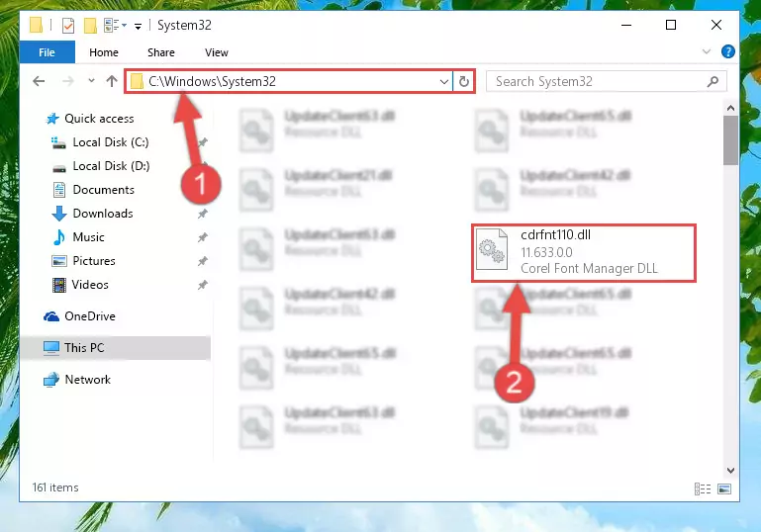Click the Downloads blue arrow icon
The width and height of the screenshot is (761, 532).
[59, 214]
